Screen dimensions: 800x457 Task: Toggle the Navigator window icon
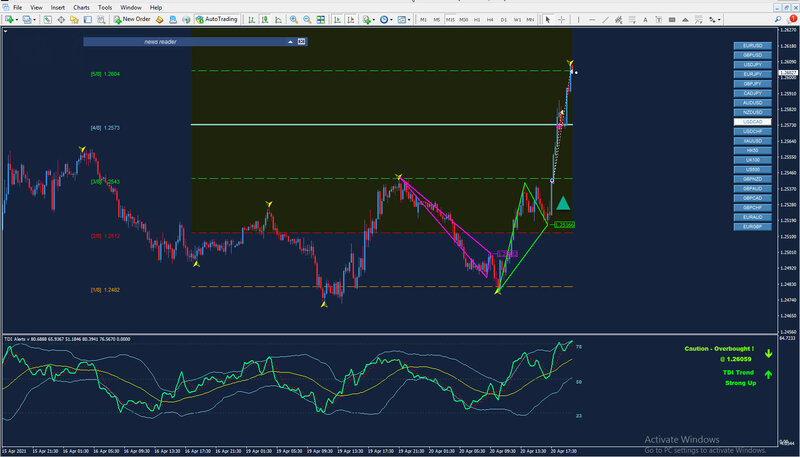74,19
